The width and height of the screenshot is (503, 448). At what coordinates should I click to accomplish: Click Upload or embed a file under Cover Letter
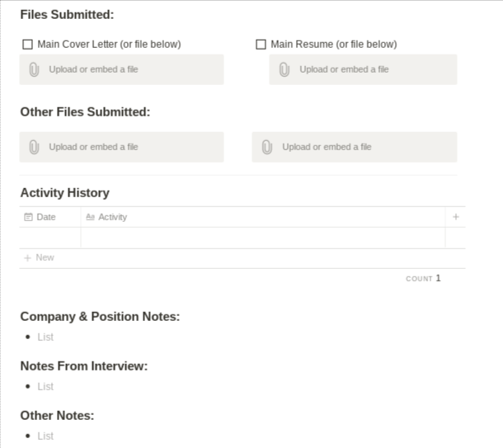pyautogui.click(x=93, y=69)
